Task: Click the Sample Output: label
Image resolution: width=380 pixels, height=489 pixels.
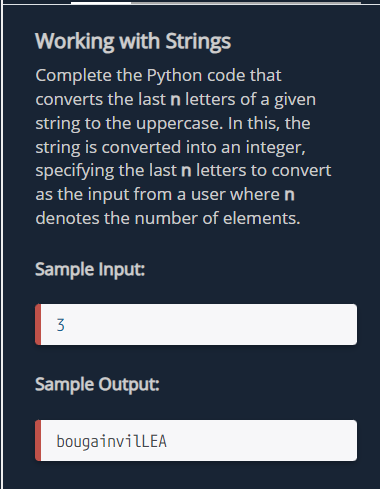Action: click(97, 385)
